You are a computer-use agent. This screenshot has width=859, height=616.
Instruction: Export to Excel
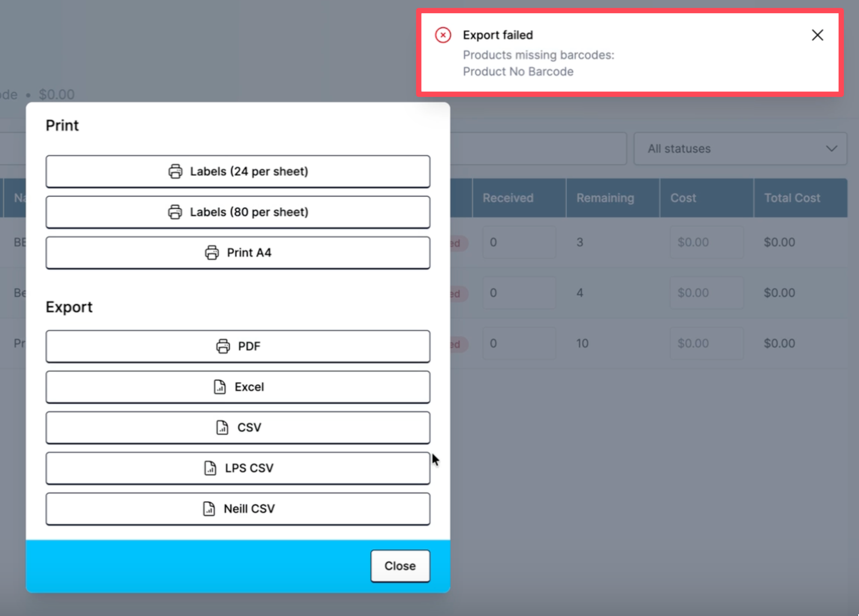pyautogui.click(x=238, y=387)
